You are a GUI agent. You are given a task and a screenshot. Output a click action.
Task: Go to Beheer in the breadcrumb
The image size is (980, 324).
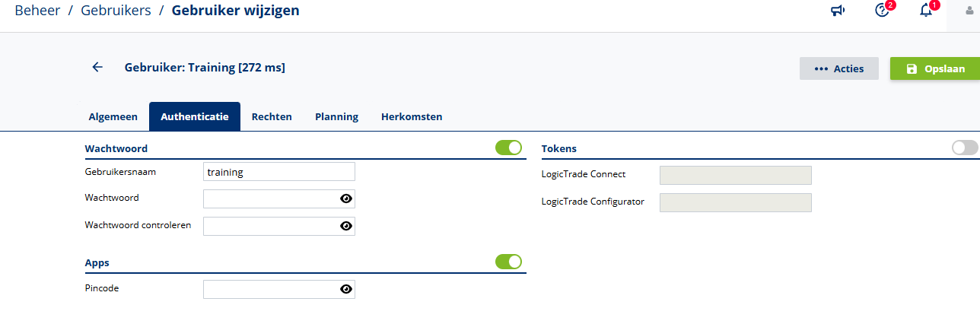pyautogui.click(x=37, y=11)
